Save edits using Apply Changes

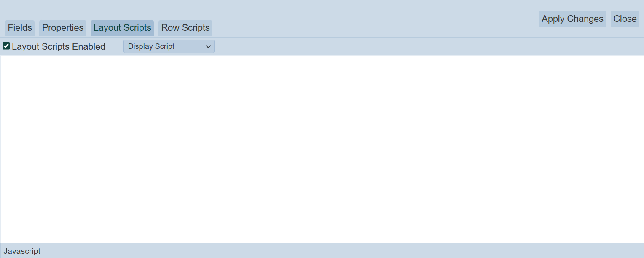(572, 19)
